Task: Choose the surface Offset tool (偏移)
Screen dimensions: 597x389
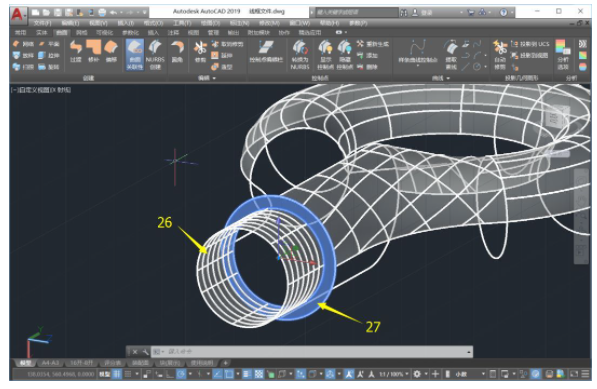Action: click(111, 51)
